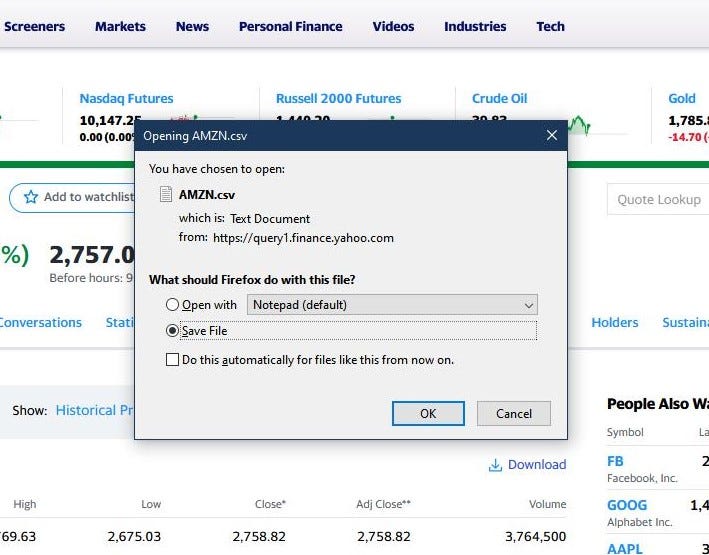
Task: Open the Russell 2000 Futures quote
Action: click(338, 99)
